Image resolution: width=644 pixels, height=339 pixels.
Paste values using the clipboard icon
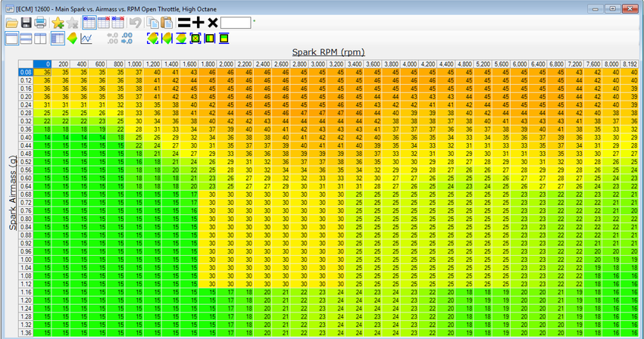167,23
